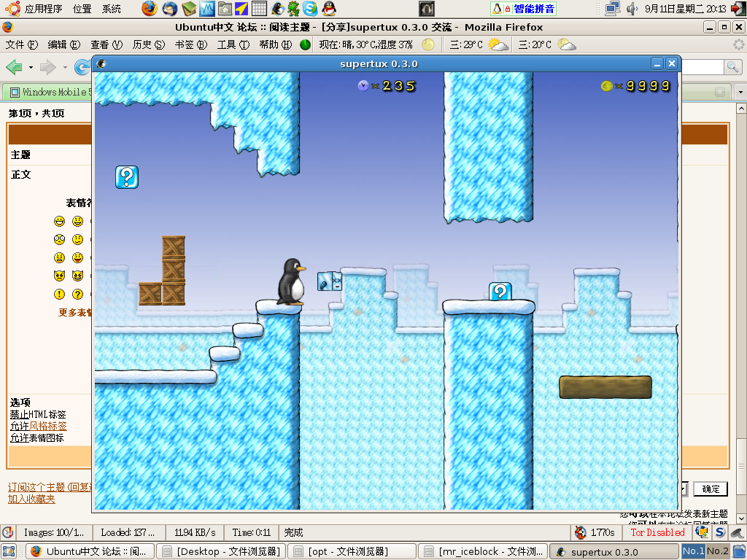Click the Firefox page vertical scrollbar
747x560 pixels.
(x=741, y=314)
